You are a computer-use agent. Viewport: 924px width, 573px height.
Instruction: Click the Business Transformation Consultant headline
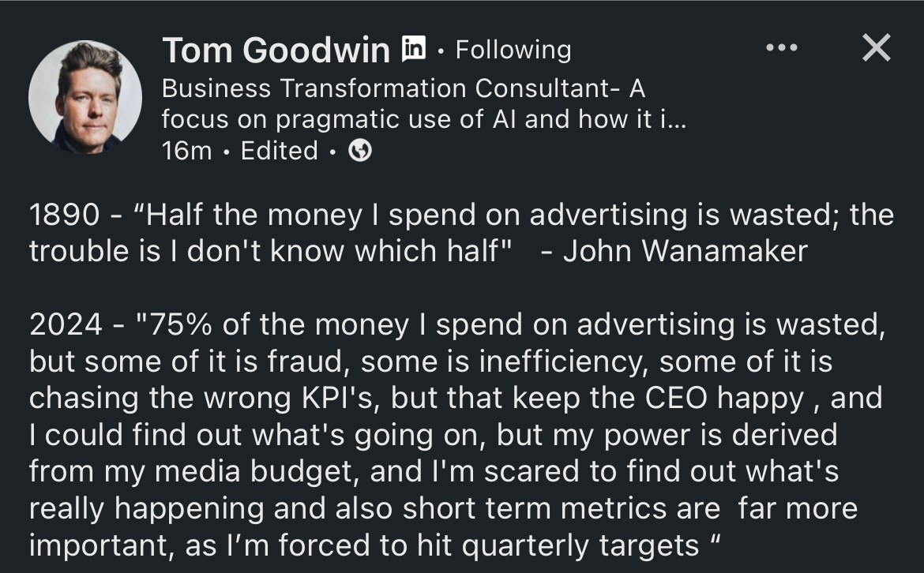(x=404, y=89)
